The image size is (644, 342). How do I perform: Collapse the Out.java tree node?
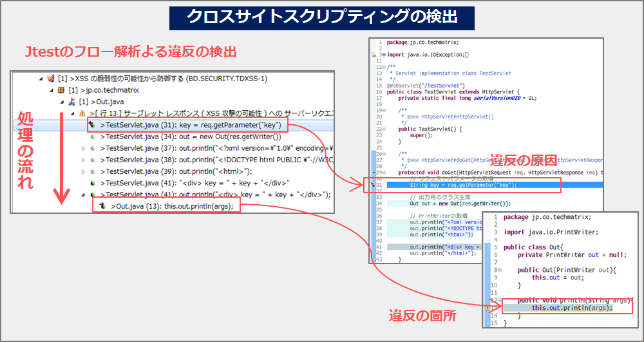click(x=62, y=102)
